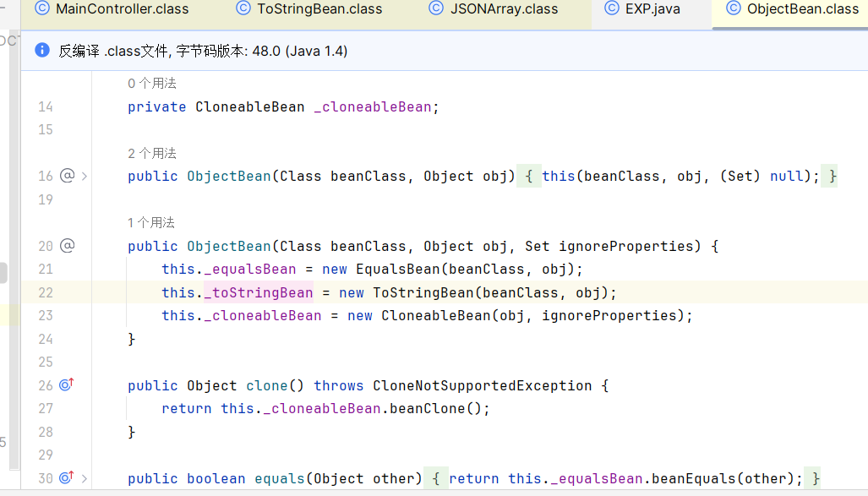868x496 pixels.
Task: Click the '0 个用法' hint above _cloneableBean field
Action: pyautogui.click(x=152, y=84)
